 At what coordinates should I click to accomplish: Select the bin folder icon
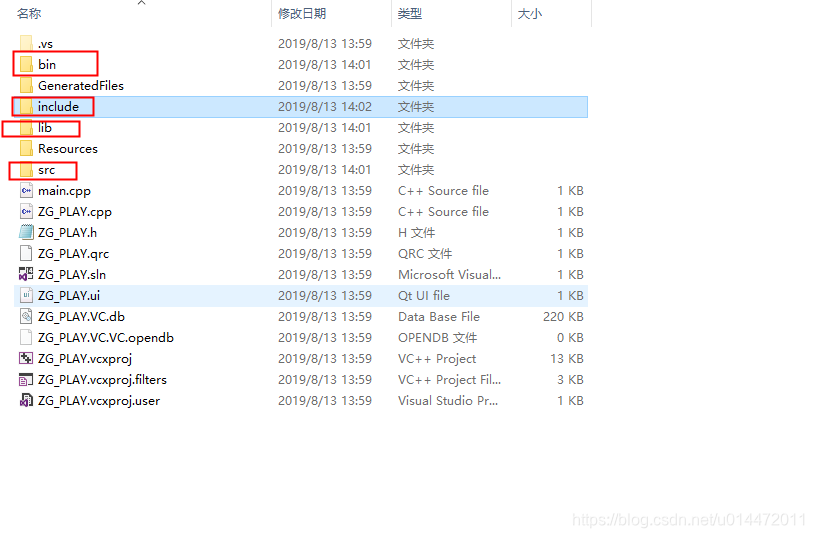point(26,64)
